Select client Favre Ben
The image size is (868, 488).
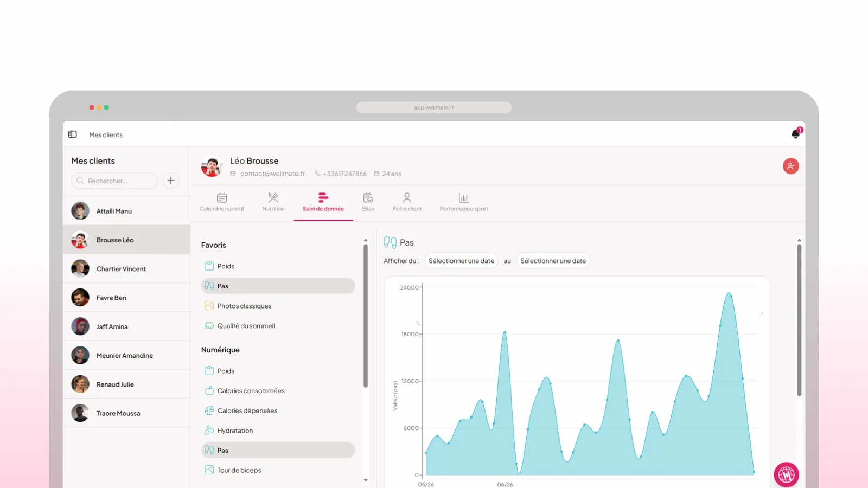126,298
